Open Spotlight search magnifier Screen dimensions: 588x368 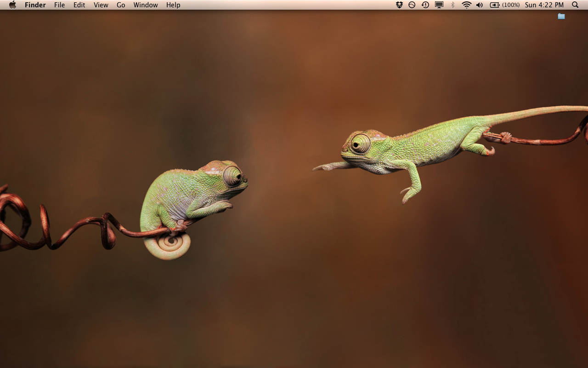[575, 5]
